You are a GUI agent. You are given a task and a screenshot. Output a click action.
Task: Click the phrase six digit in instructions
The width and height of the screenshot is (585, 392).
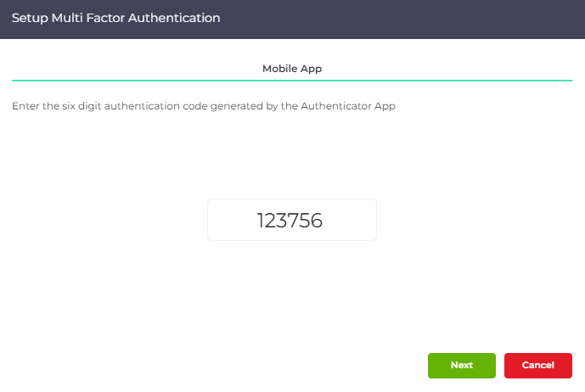82,106
